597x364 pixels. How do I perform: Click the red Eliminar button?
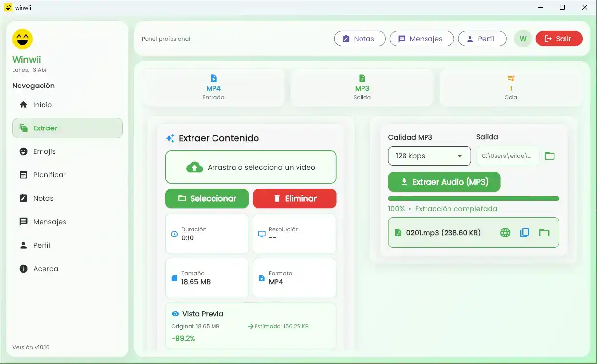295,198
